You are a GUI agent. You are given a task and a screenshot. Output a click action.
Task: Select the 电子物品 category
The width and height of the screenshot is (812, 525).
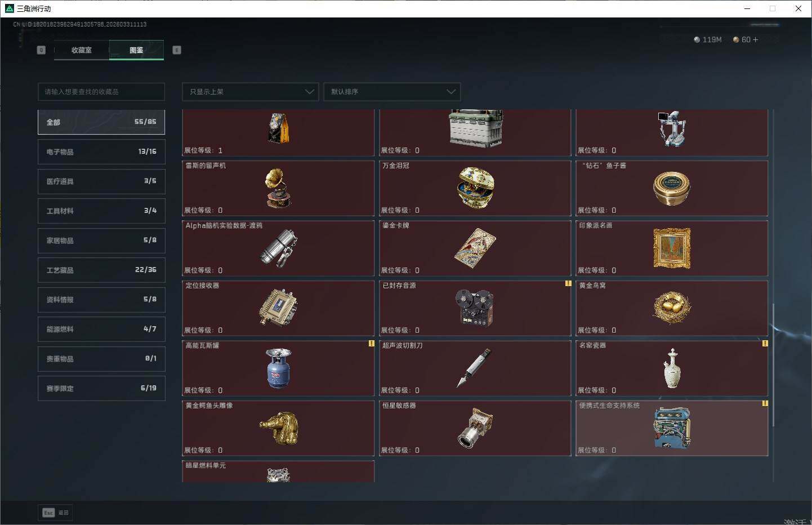click(x=101, y=152)
